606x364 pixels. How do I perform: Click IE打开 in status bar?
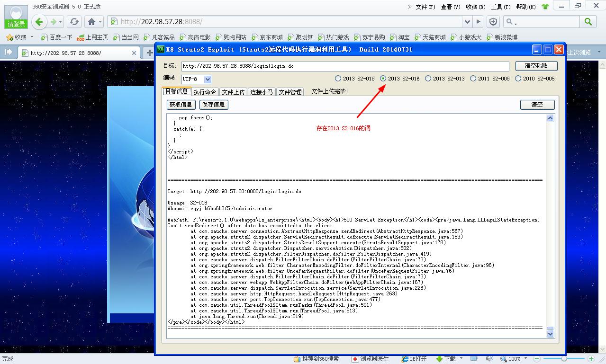415,359
